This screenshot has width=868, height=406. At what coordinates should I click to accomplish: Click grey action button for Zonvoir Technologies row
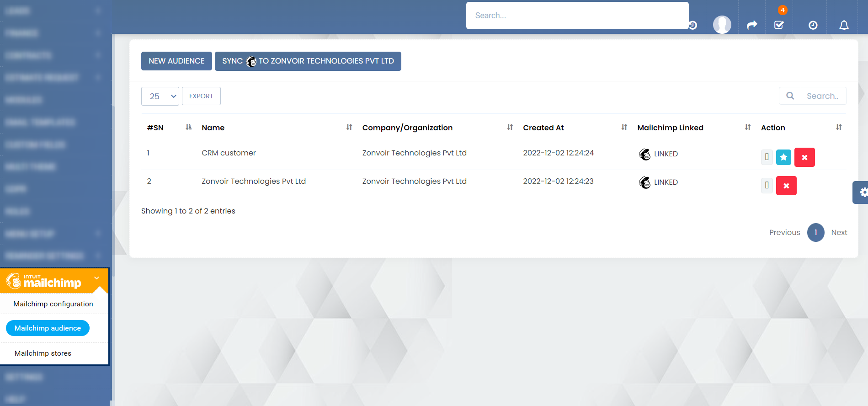pos(767,186)
